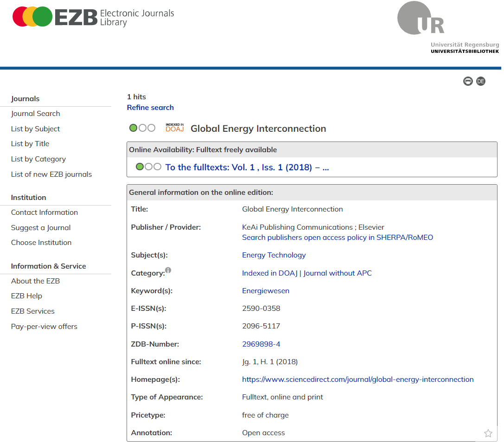504x444 pixels.
Task: Open EZB Services
Action: click(33, 311)
